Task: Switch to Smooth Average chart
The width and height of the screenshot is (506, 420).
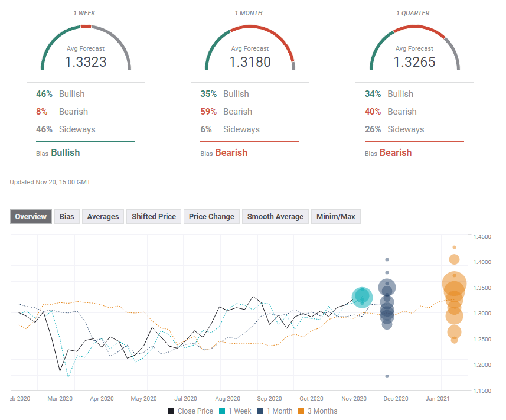Action: tap(275, 217)
